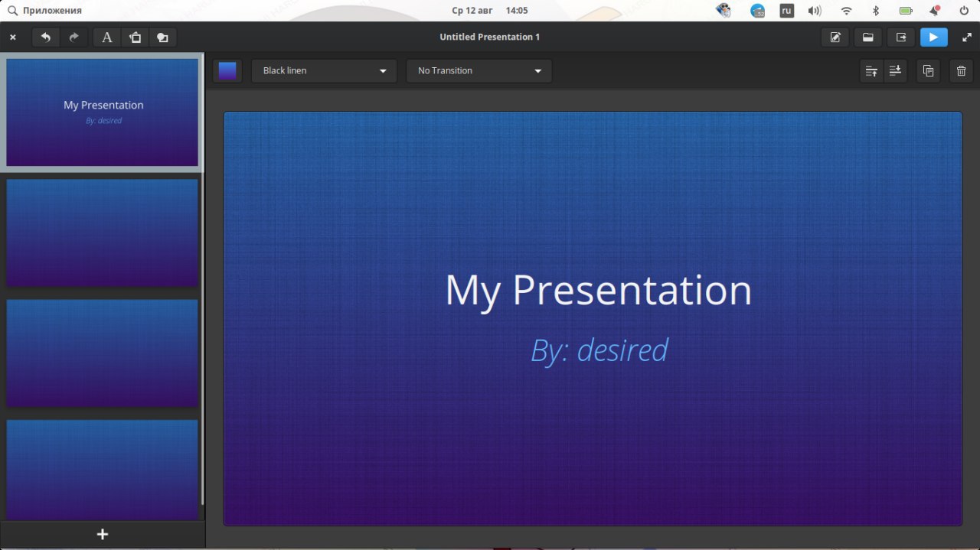Viewport: 980px width, 550px height.
Task: Click the By: desired subtitle on canvas
Action: (x=599, y=350)
